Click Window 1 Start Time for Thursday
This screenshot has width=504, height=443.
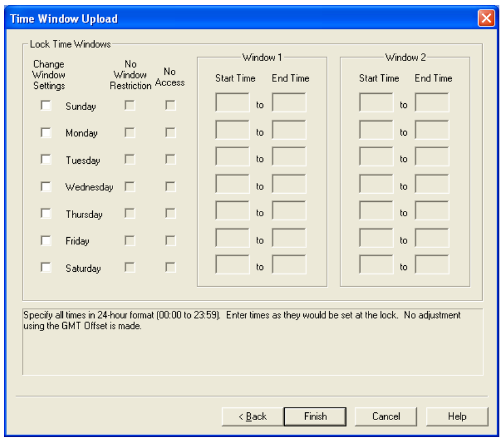[x=232, y=212]
